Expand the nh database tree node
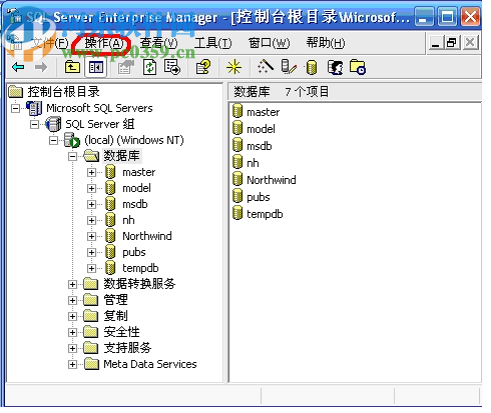491x413 pixels. [91, 221]
